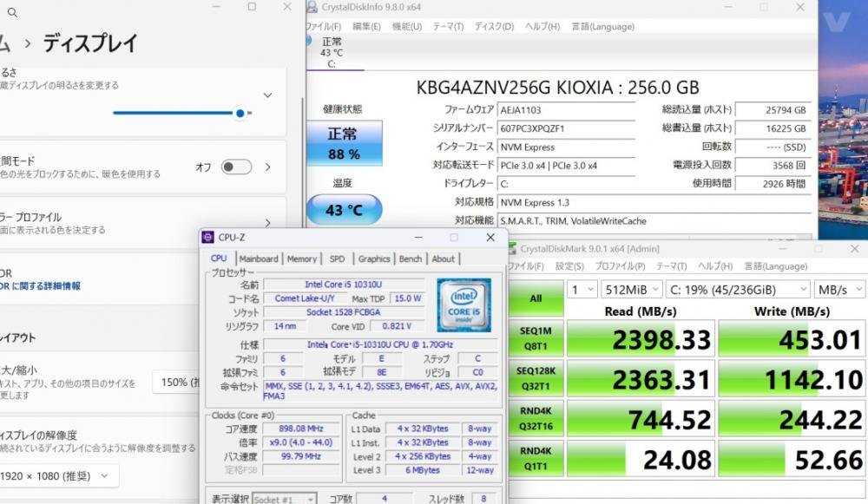Open ディスク(D) menu in CrystalDiskInfo
This screenshot has height=504, width=868.
(495, 27)
